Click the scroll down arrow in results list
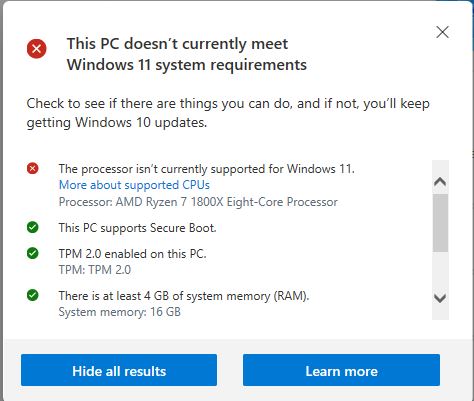 pyautogui.click(x=440, y=298)
